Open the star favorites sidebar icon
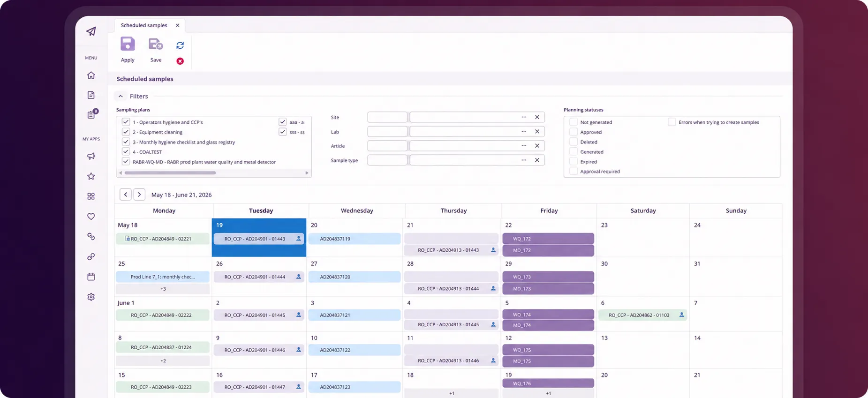This screenshot has width=868, height=398. pos(91,176)
